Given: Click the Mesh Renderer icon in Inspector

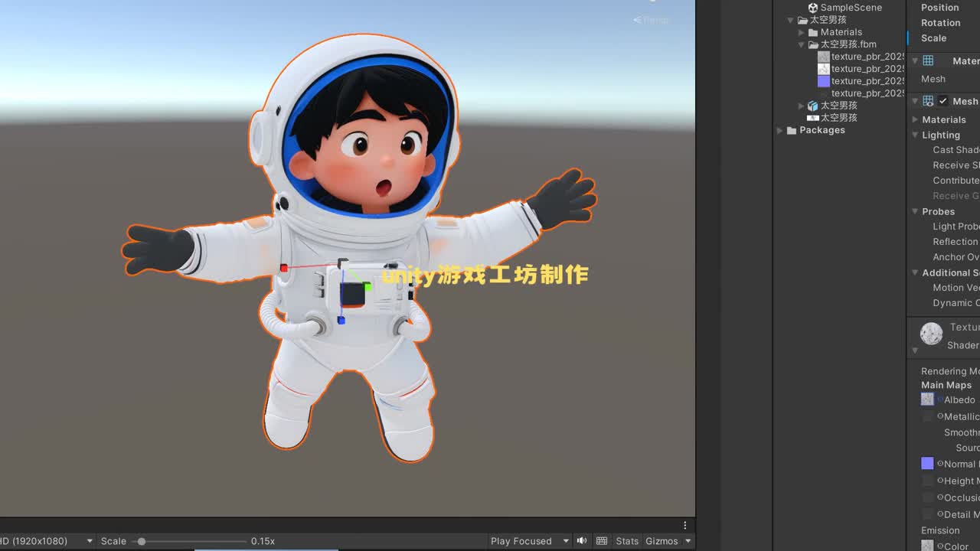Looking at the screenshot, I should [x=928, y=101].
